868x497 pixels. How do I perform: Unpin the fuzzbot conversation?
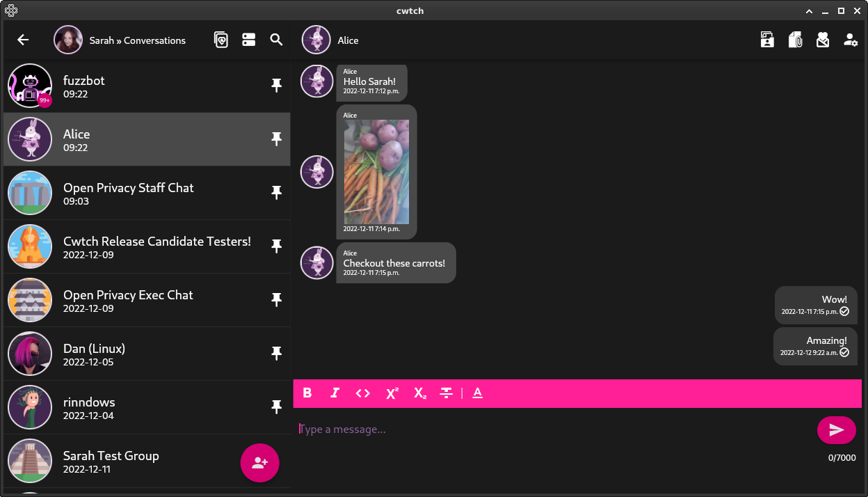pyautogui.click(x=277, y=86)
